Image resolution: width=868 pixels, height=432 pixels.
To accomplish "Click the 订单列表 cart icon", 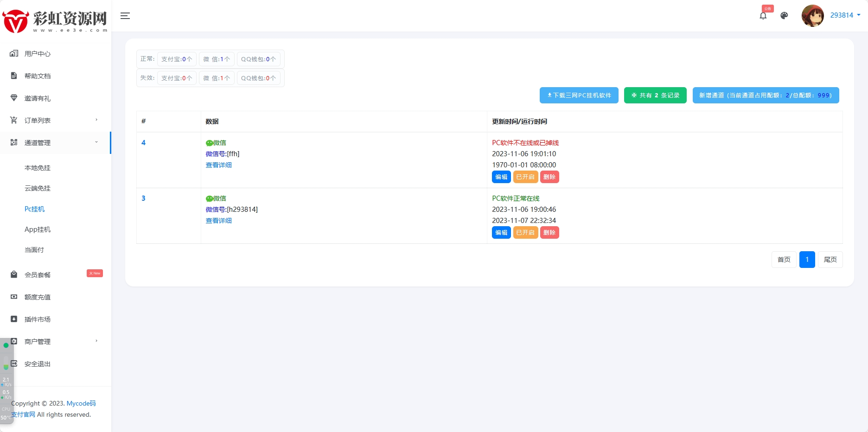I will click(14, 121).
